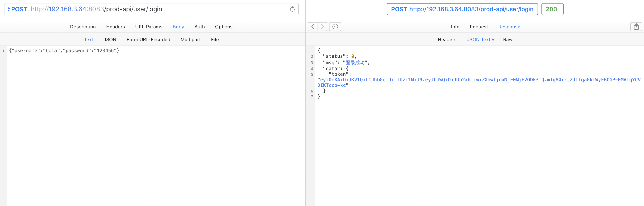
Task: Go to next response with forward arrow
Action: click(322, 27)
